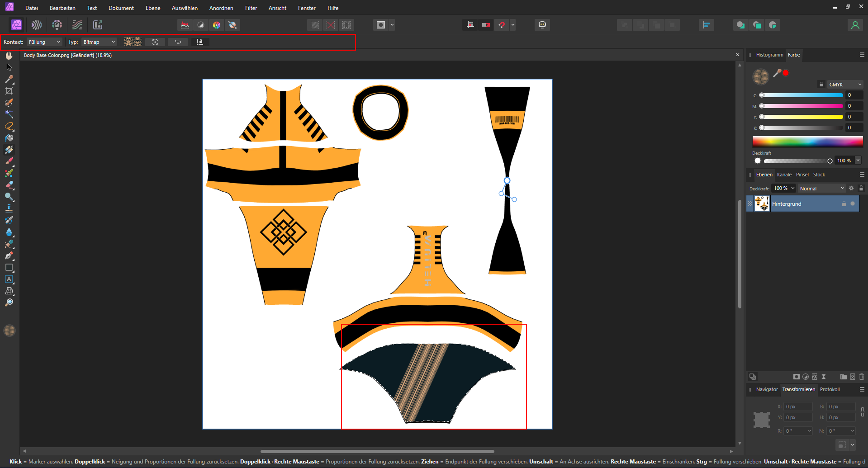Viewport: 868px width, 468px height.
Task: Open the Kontext Füllung dropdown
Action: coord(44,42)
